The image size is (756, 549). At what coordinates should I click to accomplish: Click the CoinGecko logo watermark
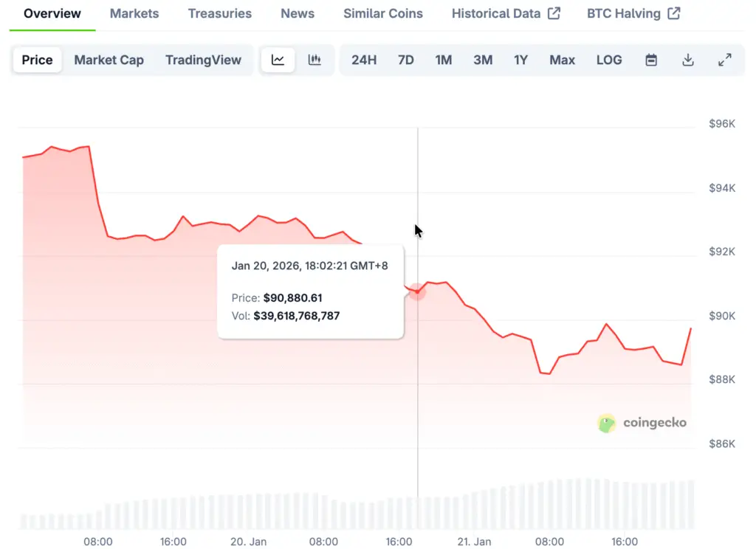click(x=642, y=423)
